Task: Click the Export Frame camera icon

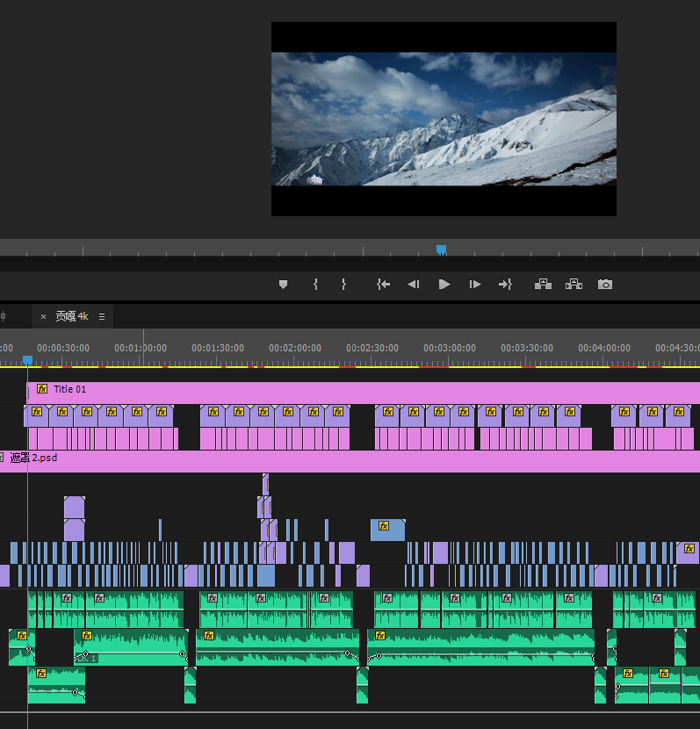Action: click(605, 284)
